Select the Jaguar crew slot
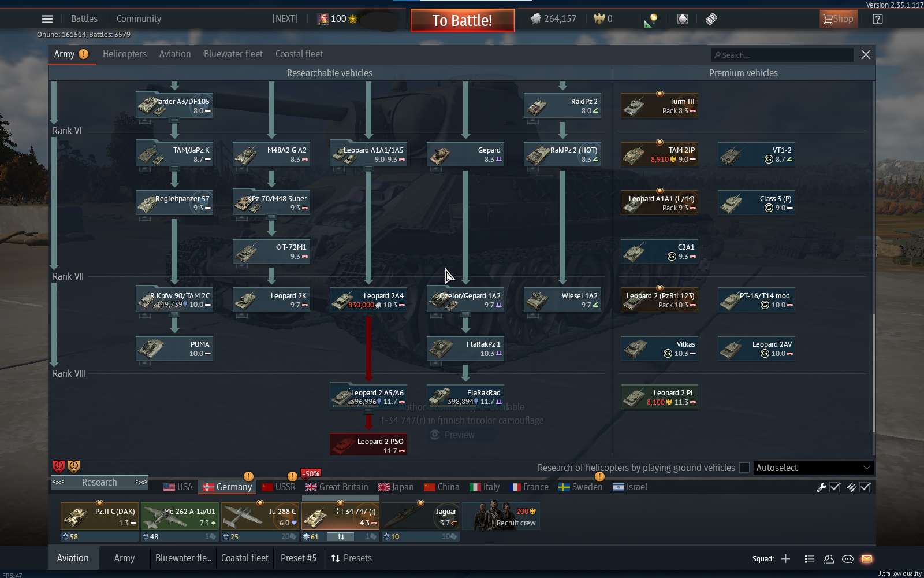Viewport: 924px width, 578px height. (421, 517)
